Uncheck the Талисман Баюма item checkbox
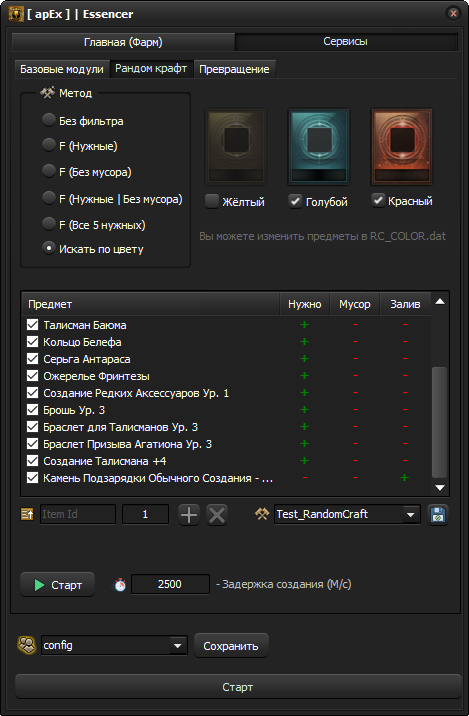469x716 pixels. point(32,325)
